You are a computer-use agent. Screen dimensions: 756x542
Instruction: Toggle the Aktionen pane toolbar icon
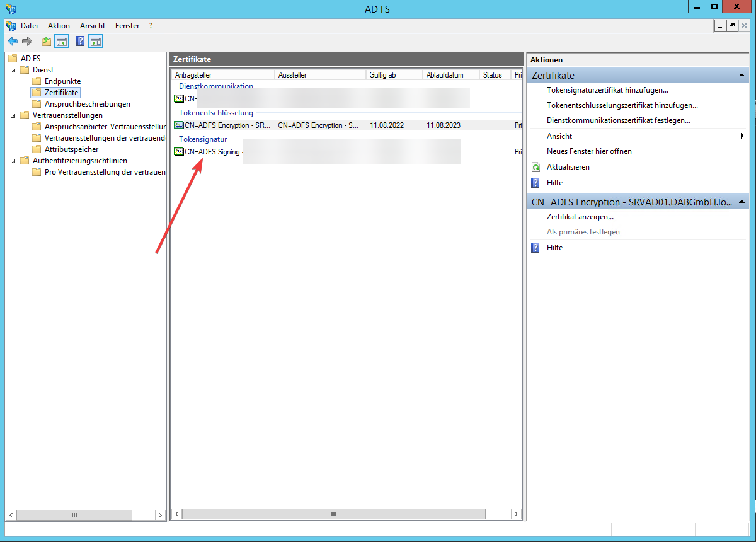point(95,41)
